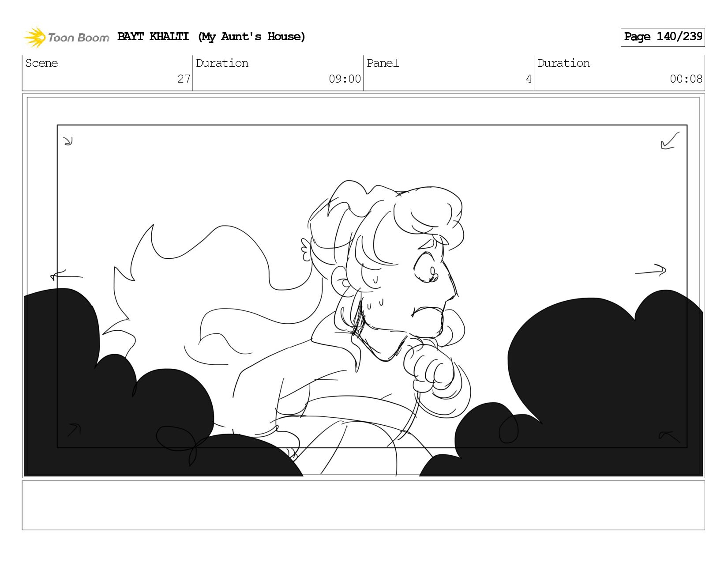Image resolution: width=728 pixels, height=563 pixels.
Task: Click the empty notes box below panel
Action: pyautogui.click(x=364, y=505)
